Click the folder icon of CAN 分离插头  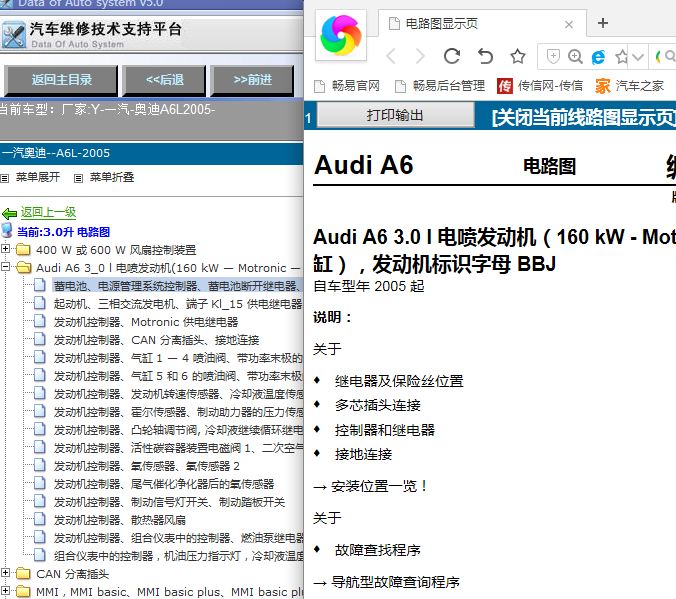tap(23, 574)
